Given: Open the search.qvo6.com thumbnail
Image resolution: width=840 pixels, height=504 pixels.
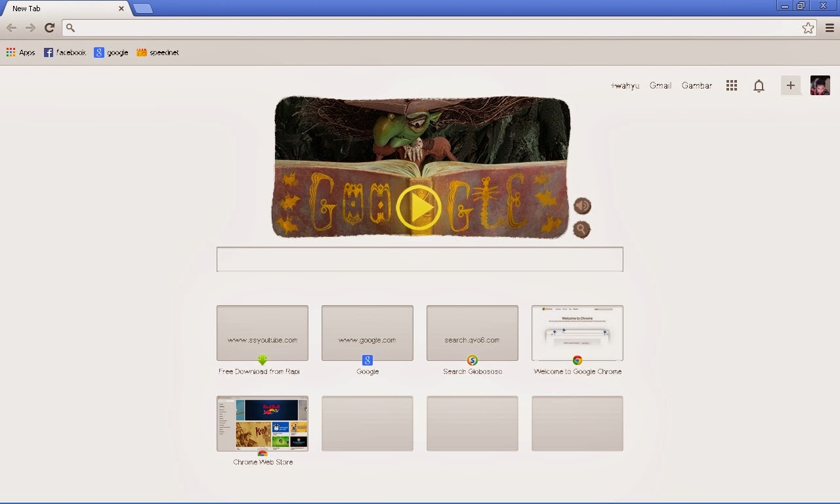Looking at the screenshot, I should pyautogui.click(x=472, y=333).
